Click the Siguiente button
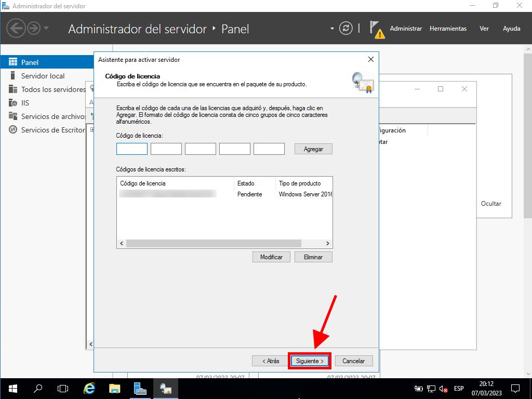532x399 pixels. point(310,361)
